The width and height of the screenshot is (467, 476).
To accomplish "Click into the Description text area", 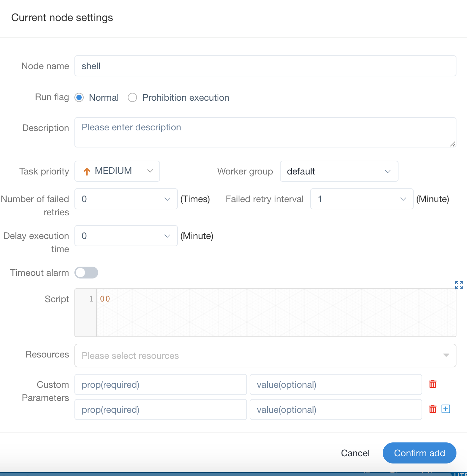I will 265,132.
